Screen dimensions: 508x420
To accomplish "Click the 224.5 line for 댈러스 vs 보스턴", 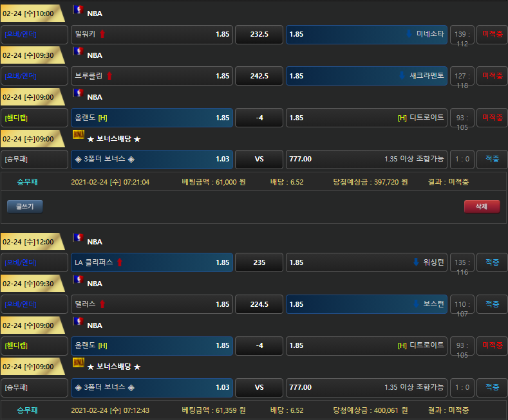I will (x=259, y=304).
